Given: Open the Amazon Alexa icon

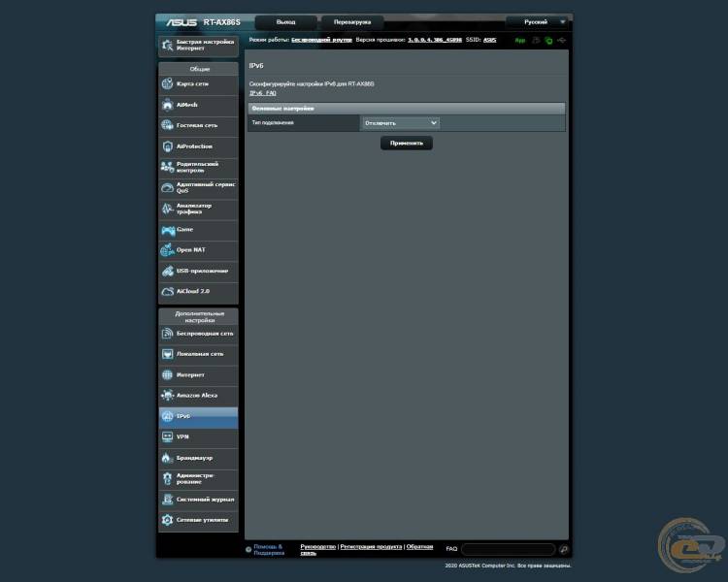Looking at the screenshot, I should pyautogui.click(x=167, y=396).
